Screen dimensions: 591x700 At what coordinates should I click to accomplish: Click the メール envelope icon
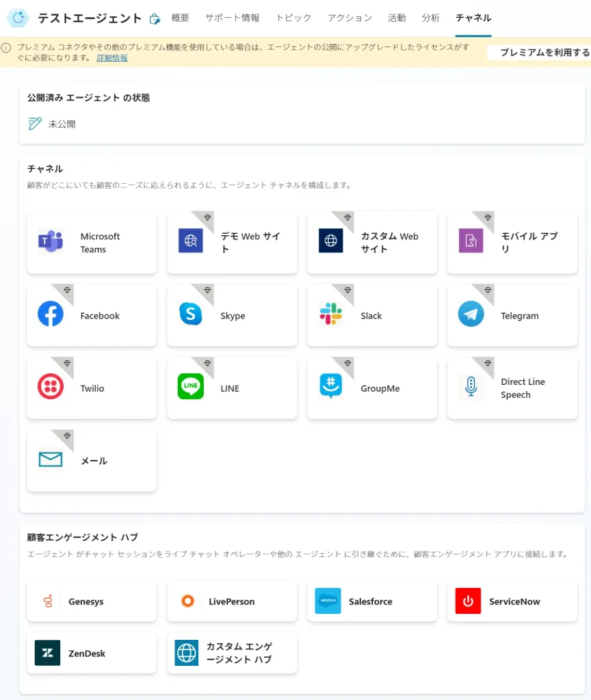pyautogui.click(x=51, y=460)
